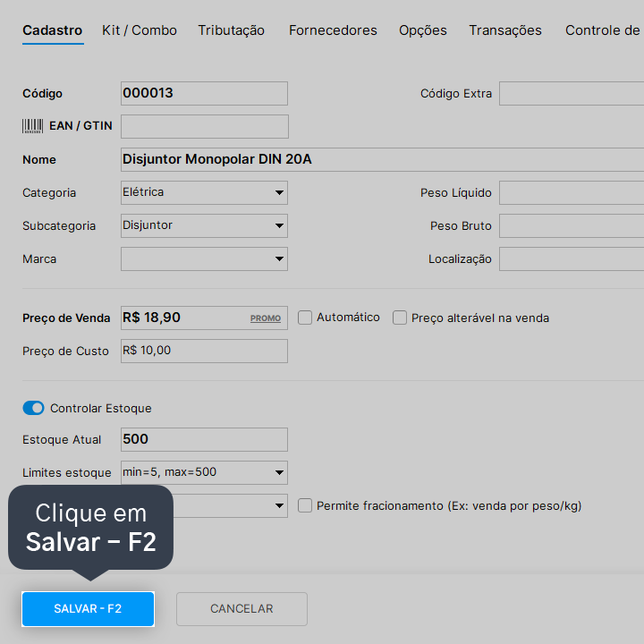
Task: Check Preço alterável na venda
Action: tap(400, 318)
